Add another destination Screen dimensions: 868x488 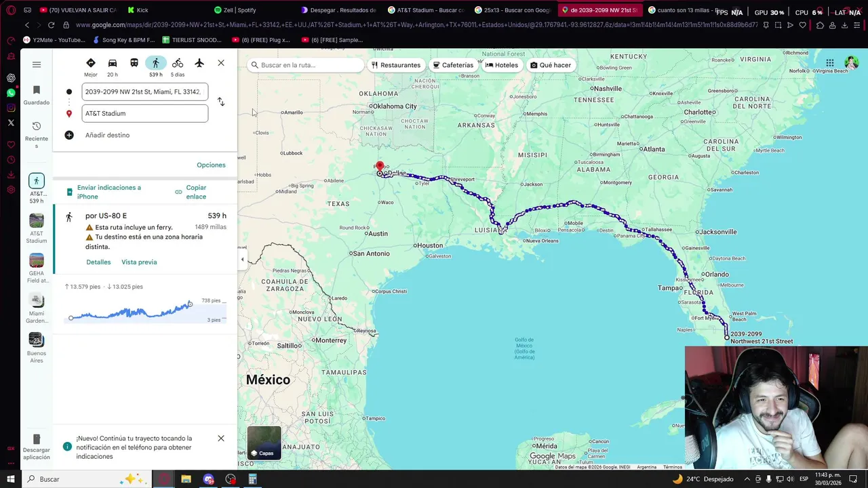tap(107, 135)
